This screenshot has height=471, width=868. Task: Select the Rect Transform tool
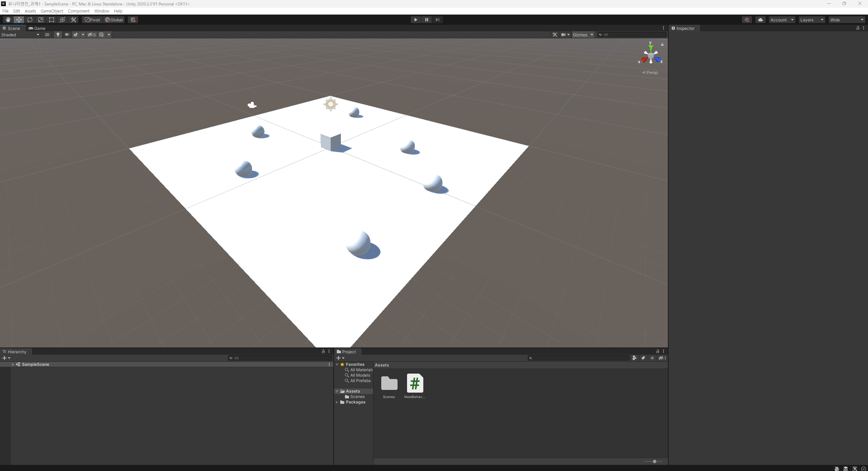[52, 20]
